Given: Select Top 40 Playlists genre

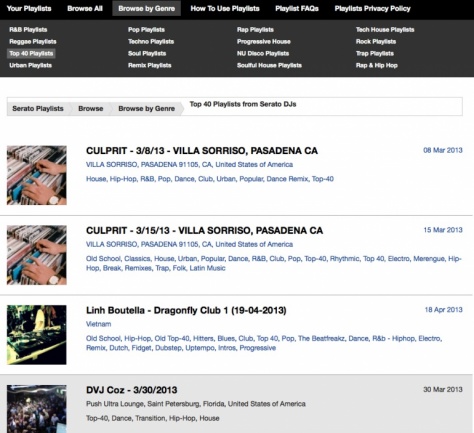Looking at the screenshot, I should (31, 54).
